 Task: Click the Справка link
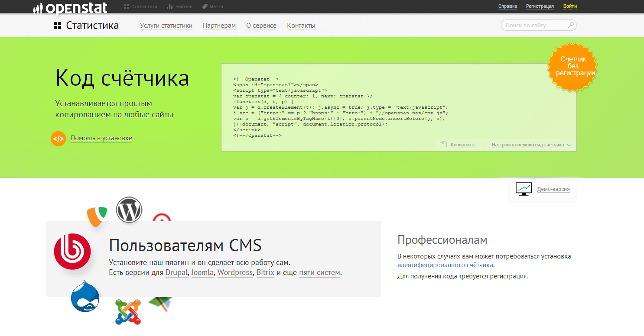tap(507, 6)
